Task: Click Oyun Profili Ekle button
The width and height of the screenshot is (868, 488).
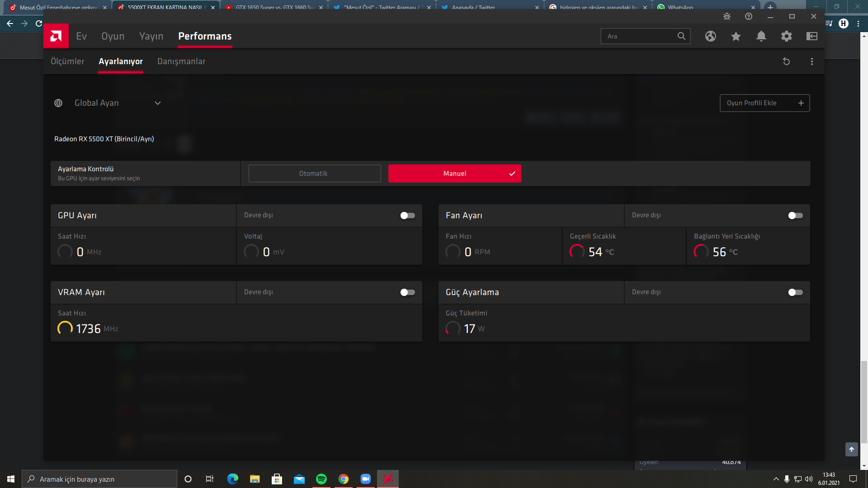Action: pos(765,103)
